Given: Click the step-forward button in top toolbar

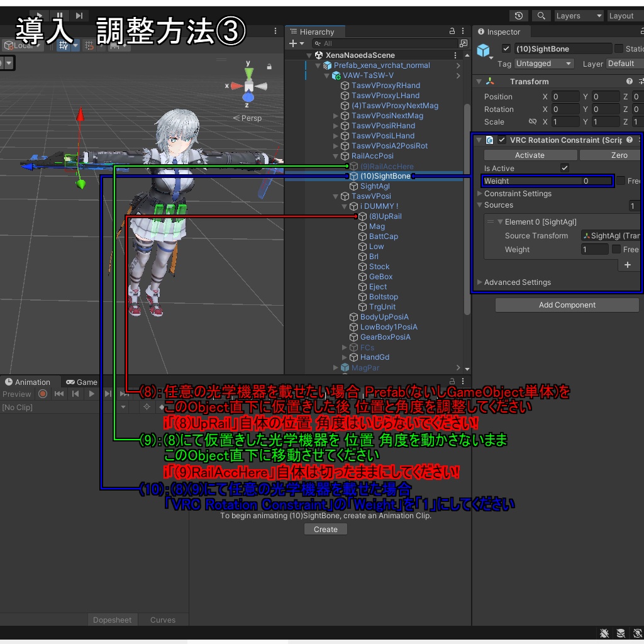Looking at the screenshot, I should (x=79, y=16).
